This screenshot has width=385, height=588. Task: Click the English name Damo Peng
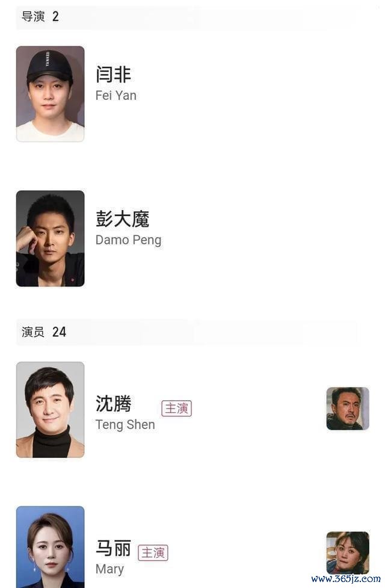128,240
